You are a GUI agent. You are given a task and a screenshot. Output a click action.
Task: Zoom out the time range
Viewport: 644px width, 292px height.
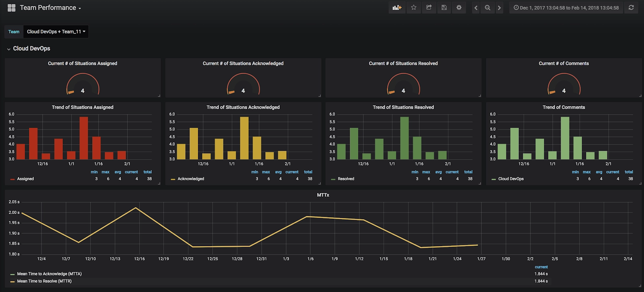coord(487,8)
